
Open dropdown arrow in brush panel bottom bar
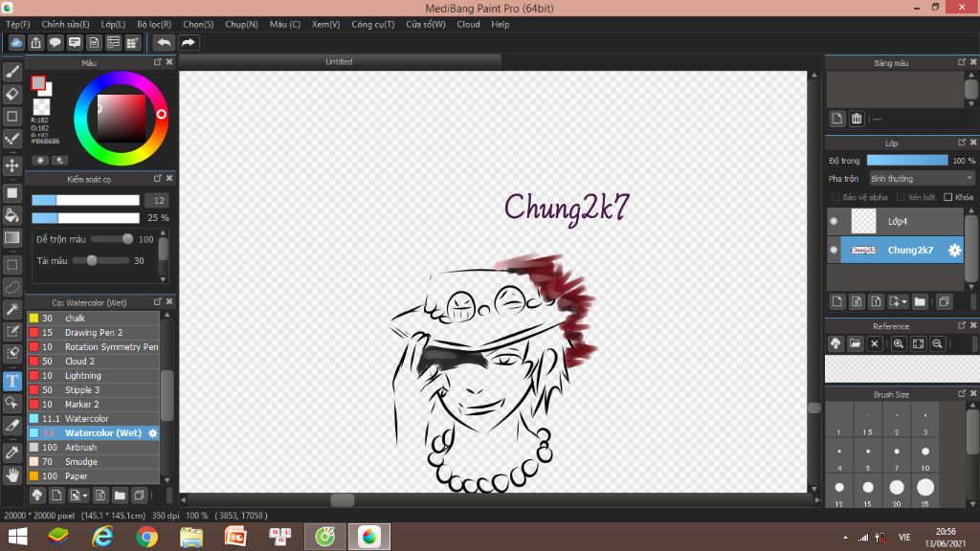78,496
